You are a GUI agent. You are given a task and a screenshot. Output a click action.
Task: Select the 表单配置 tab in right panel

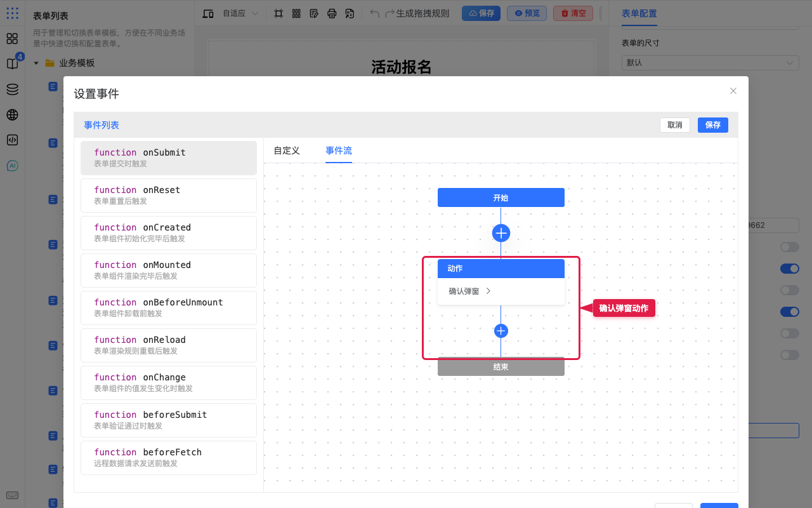(x=639, y=13)
